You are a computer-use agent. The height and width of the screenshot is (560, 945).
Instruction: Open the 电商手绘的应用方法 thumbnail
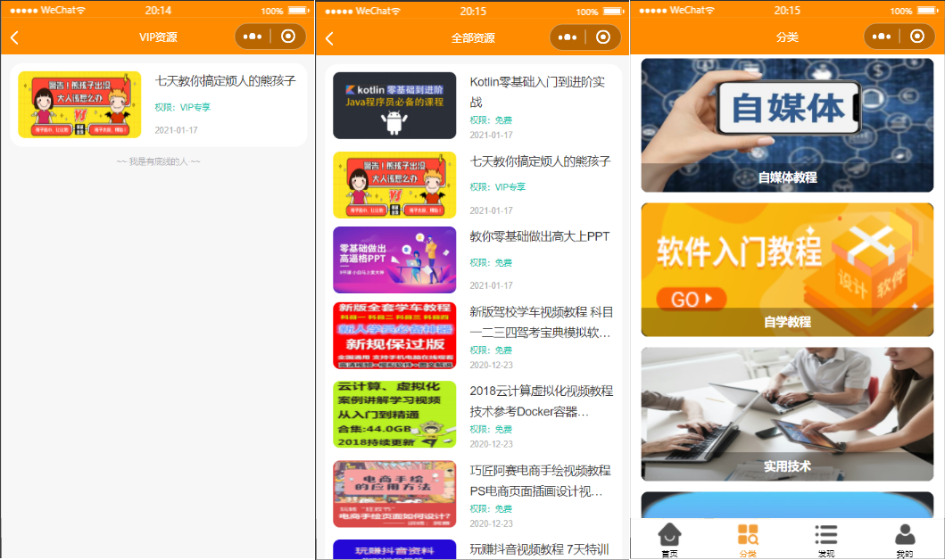394,494
